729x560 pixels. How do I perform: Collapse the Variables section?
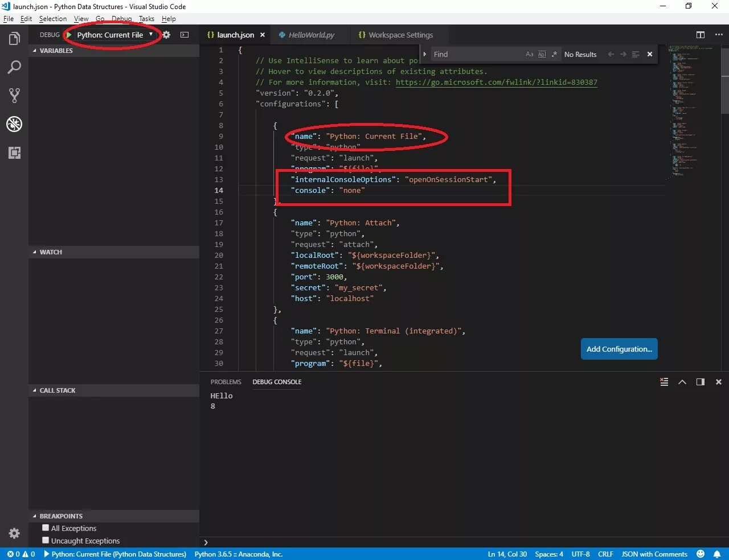pos(114,51)
